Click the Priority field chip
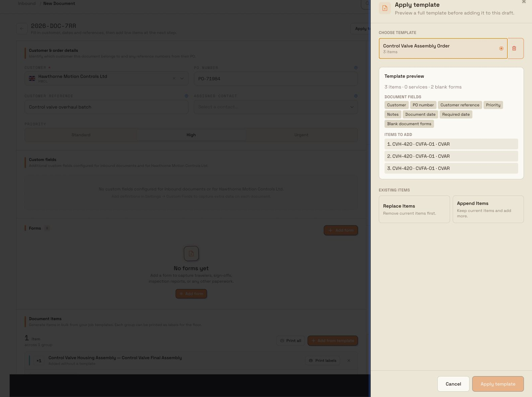This screenshot has height=397, width=532. pyautogui.click(x=493, y=105)
